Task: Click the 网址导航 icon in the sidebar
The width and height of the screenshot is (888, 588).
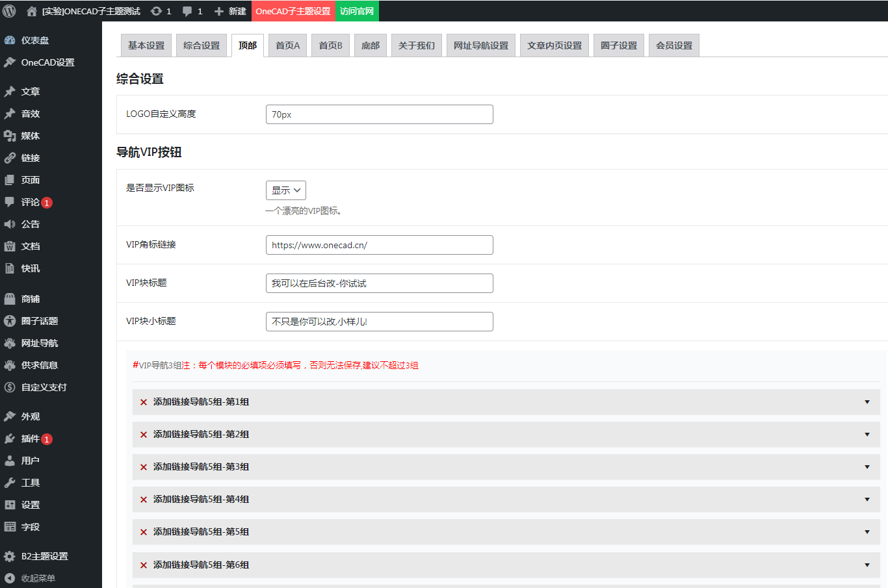Action: click(x=10, y=343)
